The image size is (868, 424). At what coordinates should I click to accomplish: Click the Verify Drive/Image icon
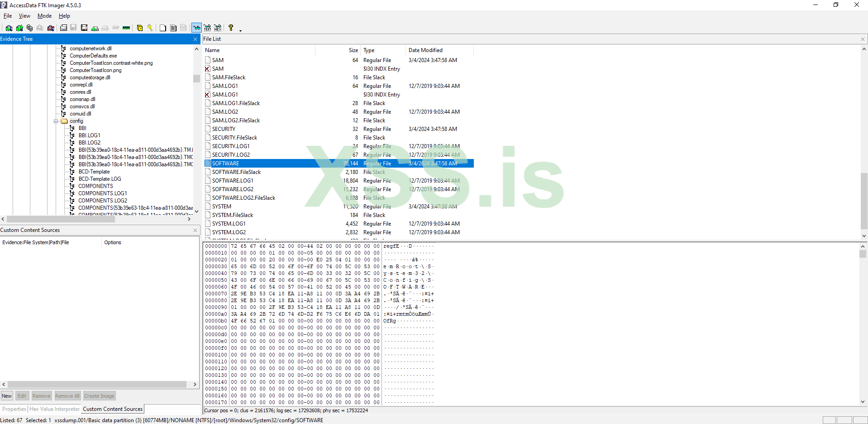(x=116, y=28)
